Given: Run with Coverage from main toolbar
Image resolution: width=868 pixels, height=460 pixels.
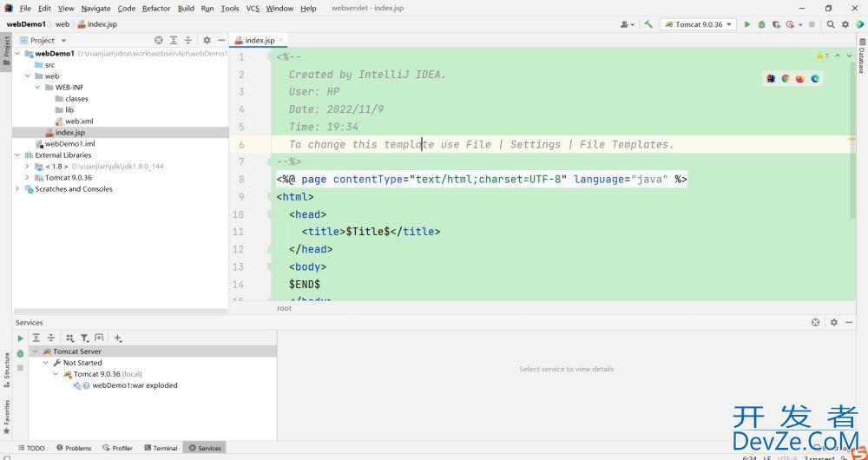Looking at the screenshot, I should pyautogui.click(x=776, y=24).
